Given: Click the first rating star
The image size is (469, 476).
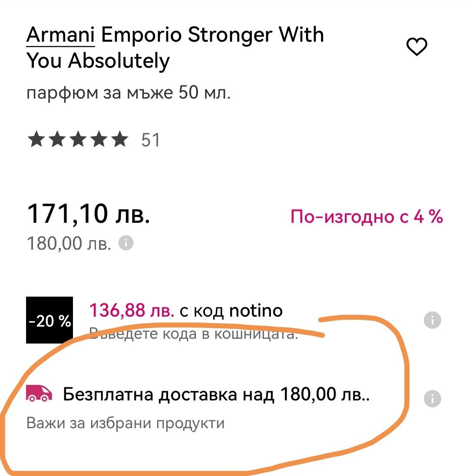Looking at the screenshot, I should pos(35,140).
